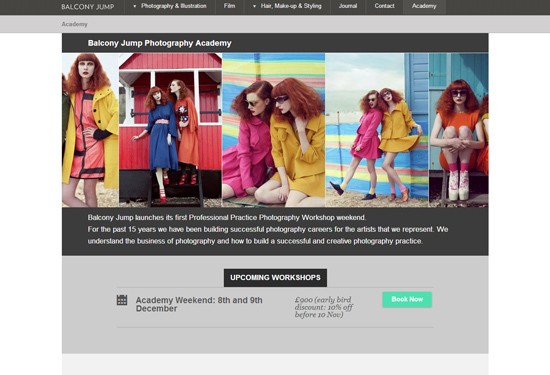Select the Academy tab in navigation
The height and width of the screenshot is (375, 550).
(424, 6)
